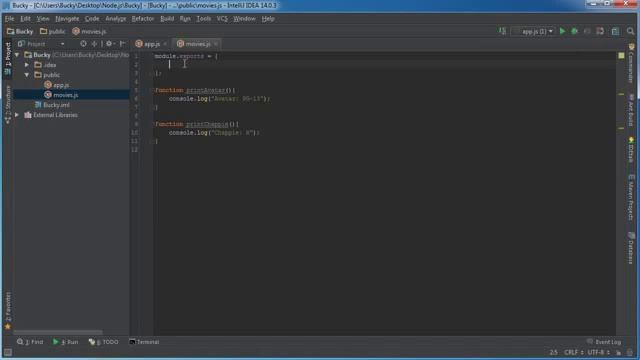The width and height of the screenshot is (640, 360).
Task: Open the 3: Find tool window
Action: tap(30, 342)
